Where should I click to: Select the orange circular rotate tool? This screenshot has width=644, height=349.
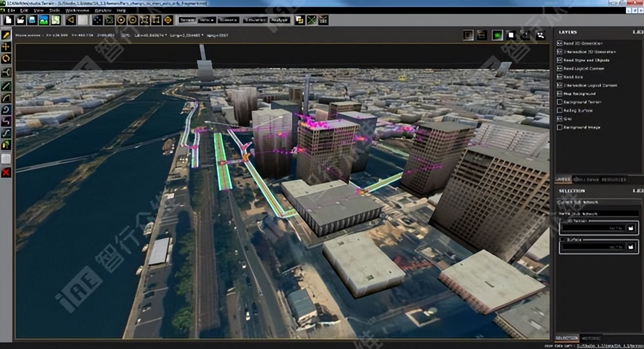tap(6, 59)
